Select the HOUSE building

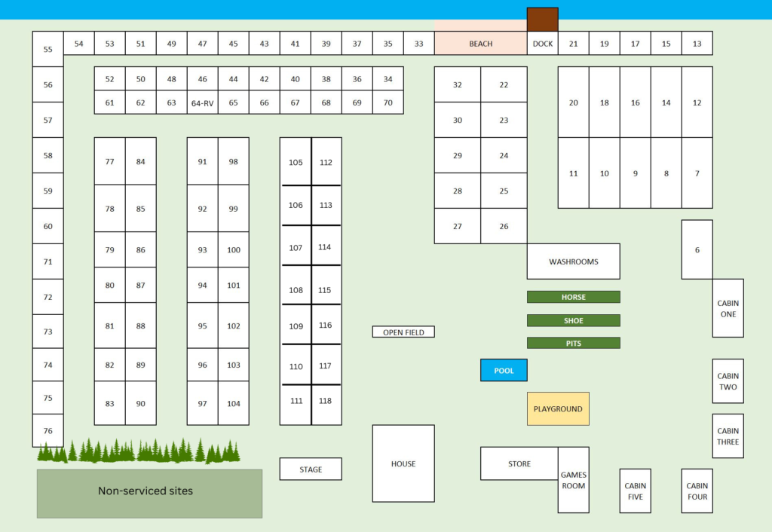pos(403,463)
